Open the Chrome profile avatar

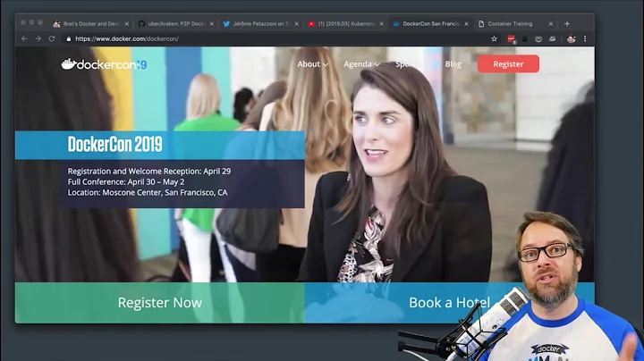[571, 39]
